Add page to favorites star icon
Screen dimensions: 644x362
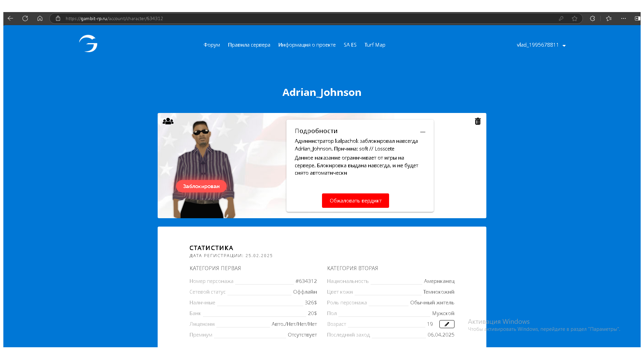pyautogui.click(x=575, y=18)
